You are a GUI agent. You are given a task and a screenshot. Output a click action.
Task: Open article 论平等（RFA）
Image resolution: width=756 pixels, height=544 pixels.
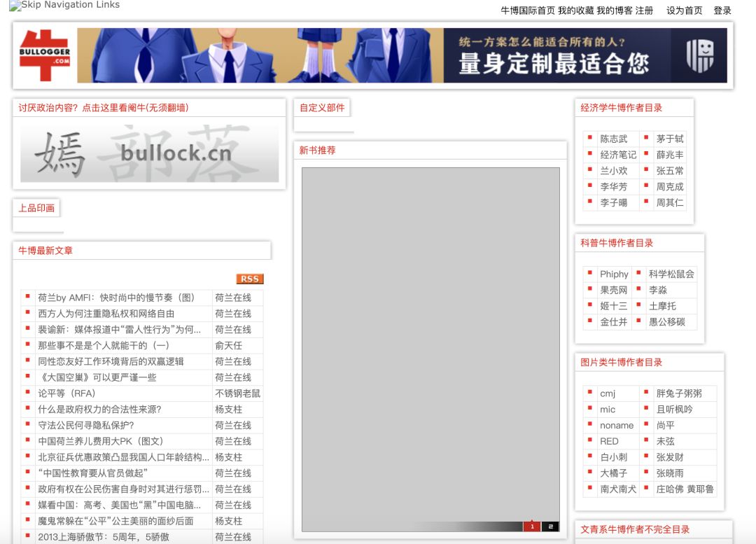66,393
